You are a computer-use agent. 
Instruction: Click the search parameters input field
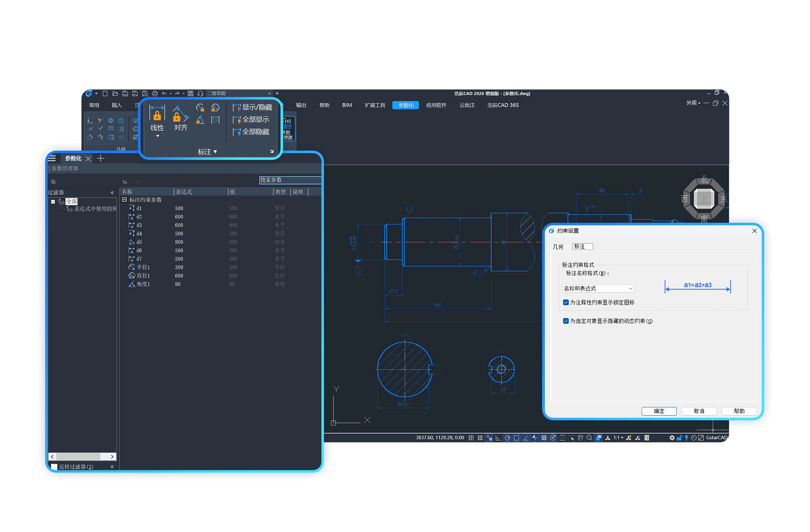(290, 180)
